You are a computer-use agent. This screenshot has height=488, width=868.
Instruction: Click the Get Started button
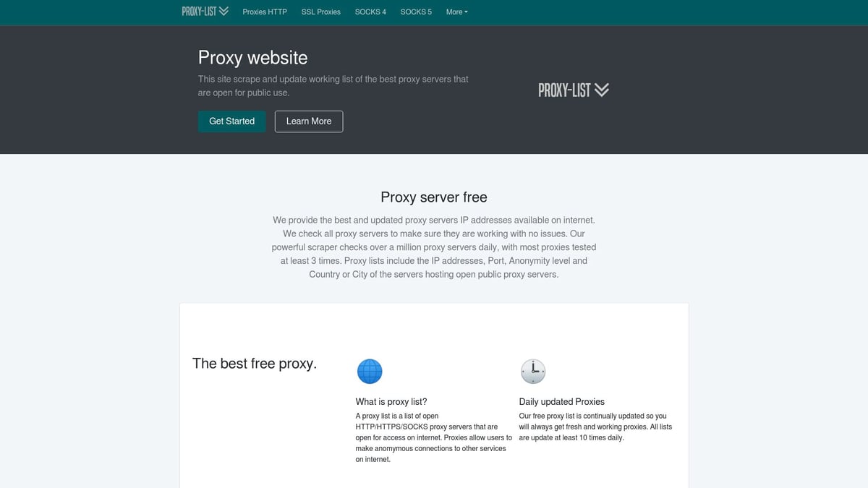click(x=231, y=121)
